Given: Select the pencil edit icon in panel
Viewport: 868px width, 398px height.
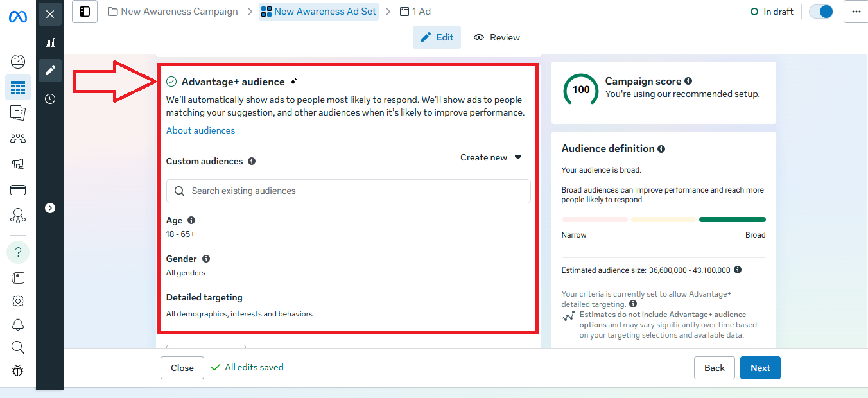Looking at the screenshot, I should point(50,70).
